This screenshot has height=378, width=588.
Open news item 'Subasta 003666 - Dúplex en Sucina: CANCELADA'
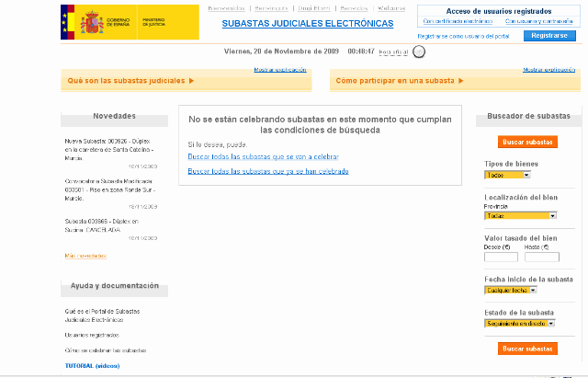[102, 225]
